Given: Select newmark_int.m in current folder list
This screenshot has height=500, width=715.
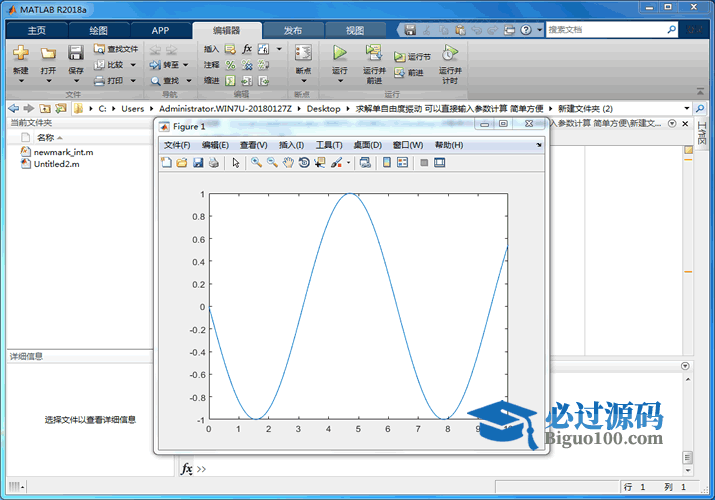Looking at the screenshot, I should click(x=57, y=152).
